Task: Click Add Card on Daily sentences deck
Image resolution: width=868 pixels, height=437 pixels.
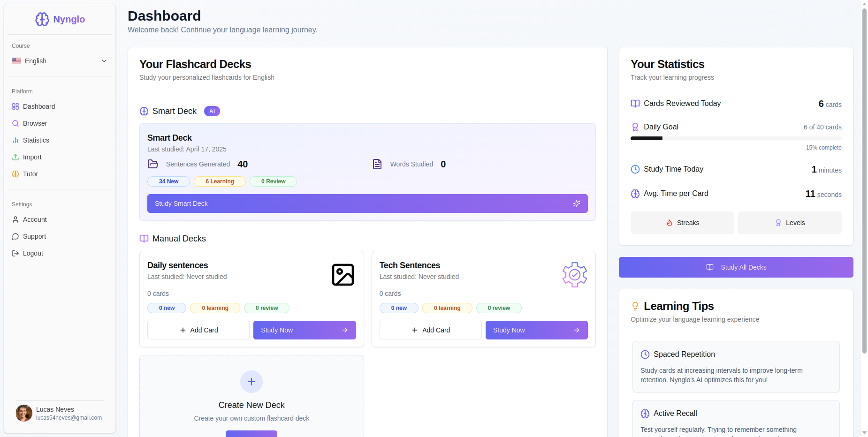Action: [x=198, y=330]
